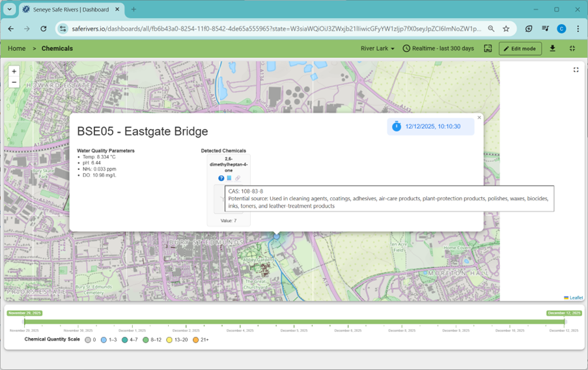This screenshot has width=588, height=370.
Task: Click the 'CAS: 108-83-8' tooltip text
Action: (x=245, y=192)
